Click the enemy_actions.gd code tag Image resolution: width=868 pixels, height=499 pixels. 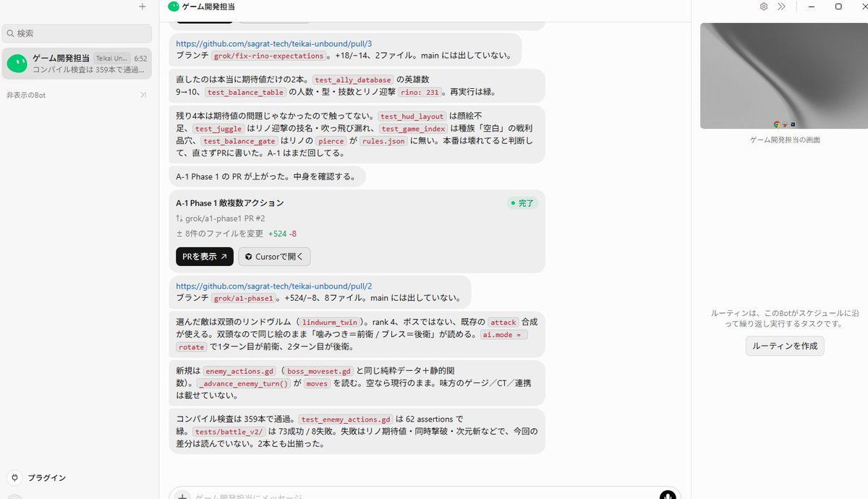[x=240, y=371]
